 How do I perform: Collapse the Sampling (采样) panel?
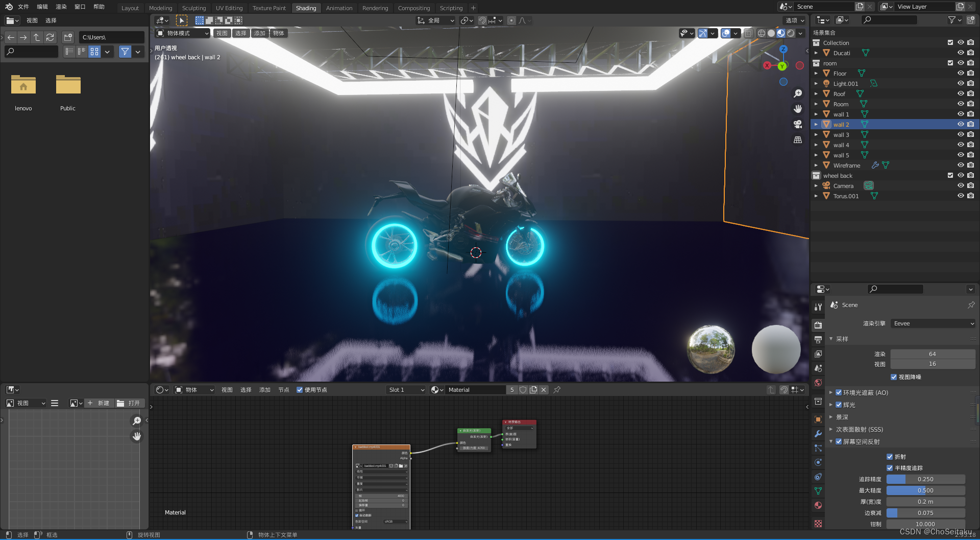tap(831, 339)
